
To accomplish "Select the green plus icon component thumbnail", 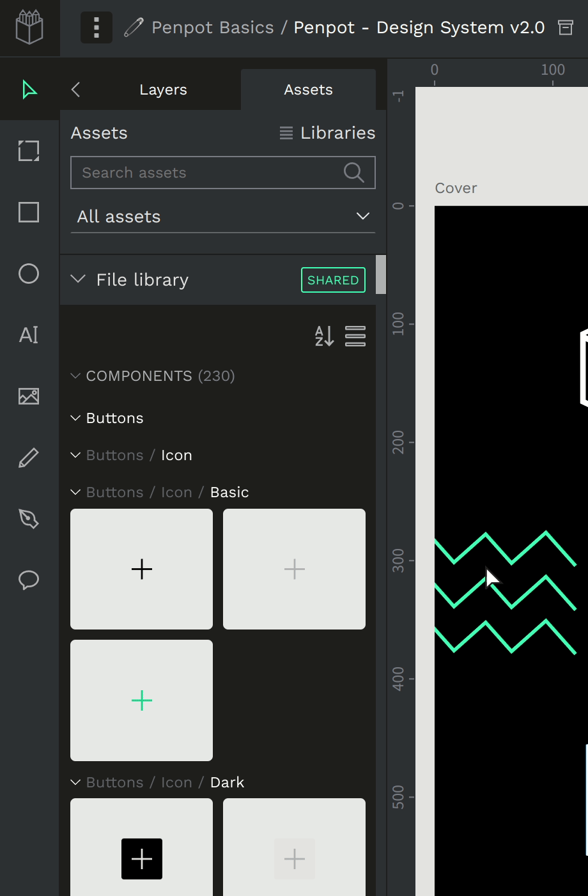I will point(141,700).
